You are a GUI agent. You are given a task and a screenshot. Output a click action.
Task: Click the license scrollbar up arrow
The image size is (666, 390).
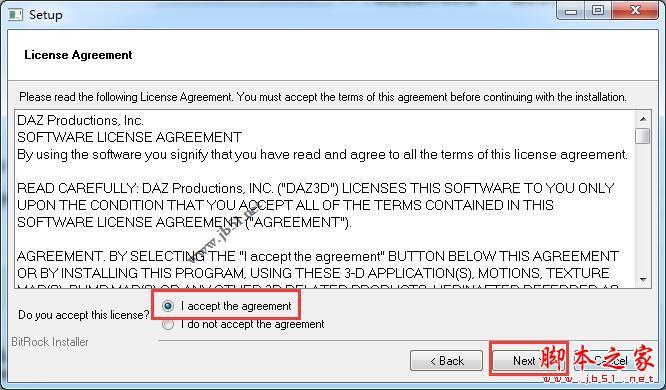(643, 119)
